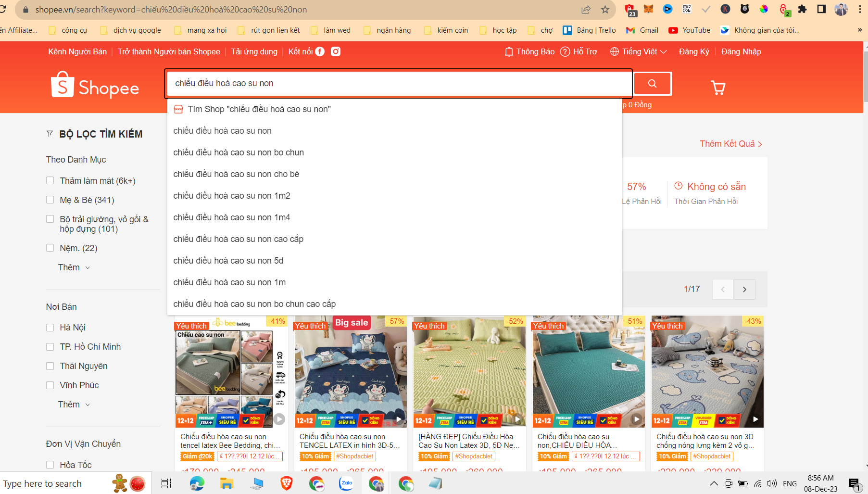
Task: Open Kênh Người Bán menu item
Action: pos(77,51)
